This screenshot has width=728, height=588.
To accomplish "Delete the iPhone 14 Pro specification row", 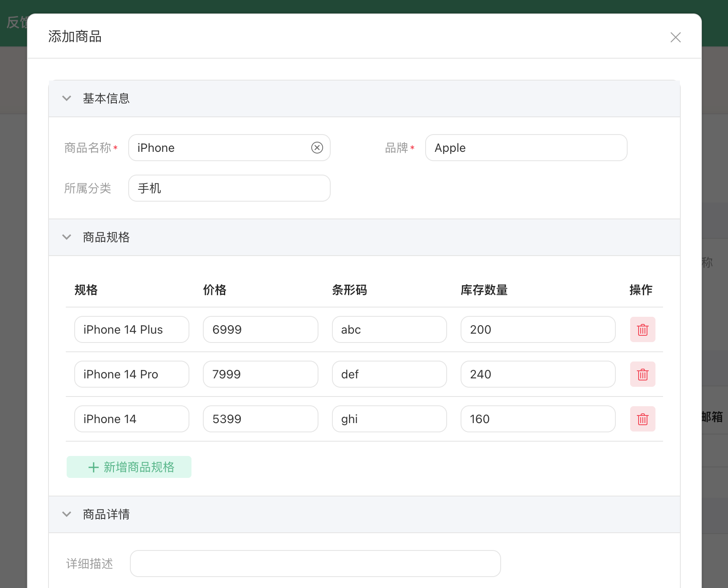I will point(642,374).
